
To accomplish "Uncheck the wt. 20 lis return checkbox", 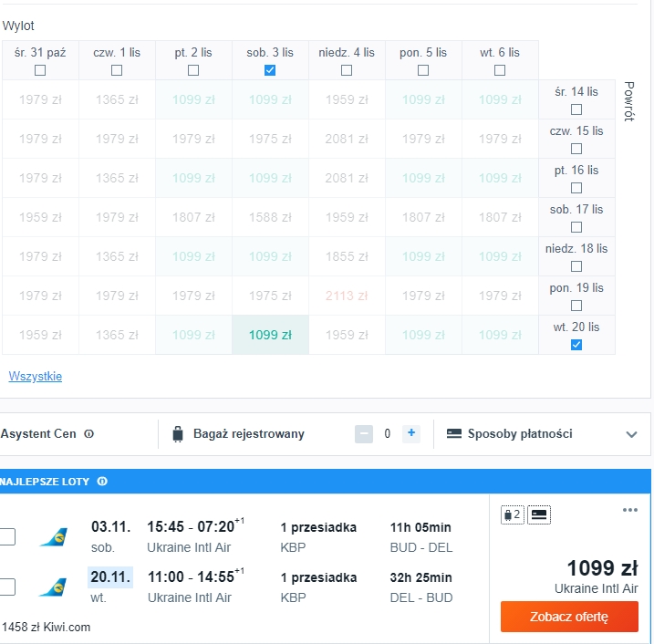I will [x=576, y=345].
